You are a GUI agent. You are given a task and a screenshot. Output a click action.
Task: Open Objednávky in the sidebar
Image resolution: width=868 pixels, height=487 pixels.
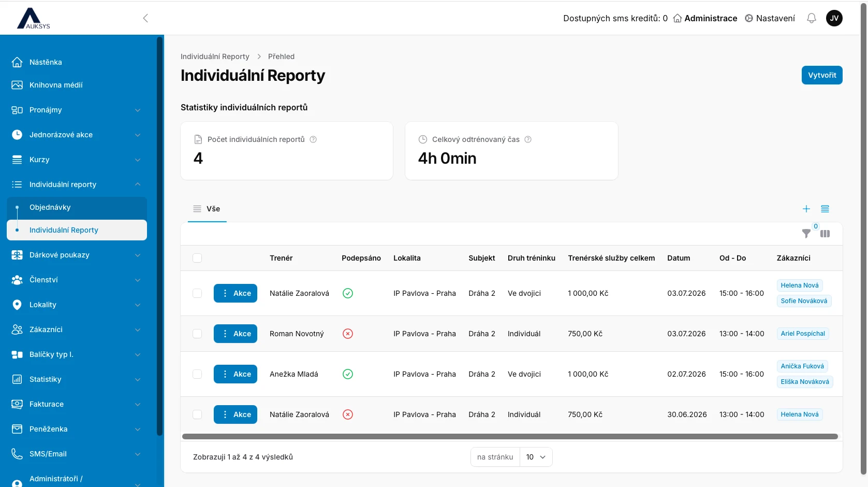[77, 207]
